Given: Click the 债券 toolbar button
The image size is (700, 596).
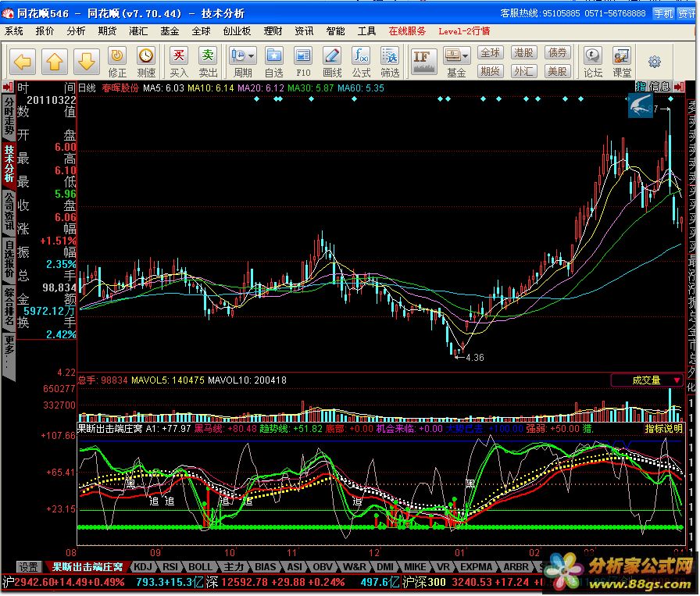Looking at the screenshot, I should (557, 52).
